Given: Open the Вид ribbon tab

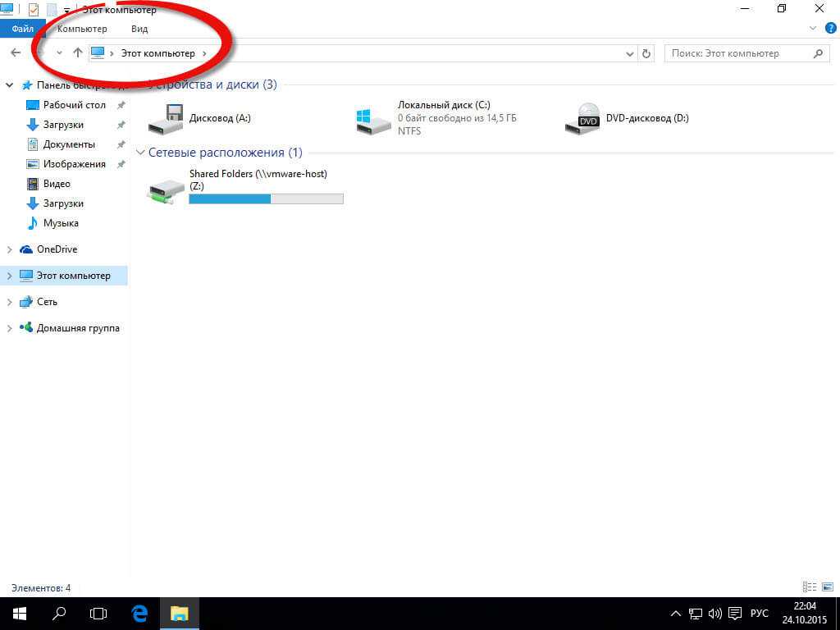Looking at the screenshot, I should (139, 29).
